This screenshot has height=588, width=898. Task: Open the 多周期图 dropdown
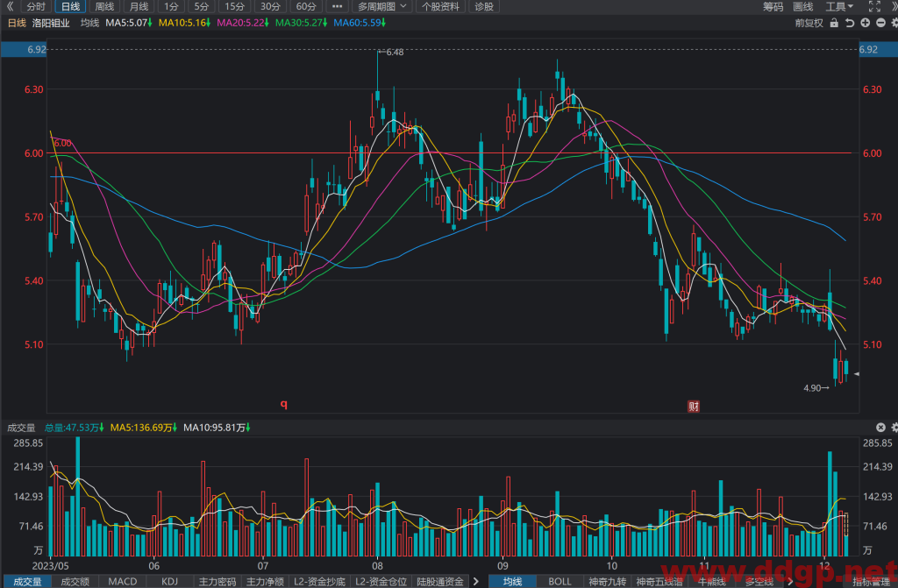click(382, 6)
